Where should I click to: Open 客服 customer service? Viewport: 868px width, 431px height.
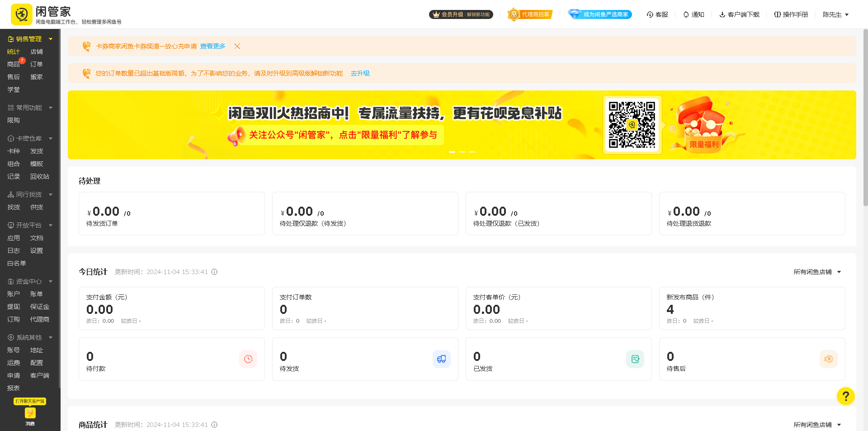[657, 14]
